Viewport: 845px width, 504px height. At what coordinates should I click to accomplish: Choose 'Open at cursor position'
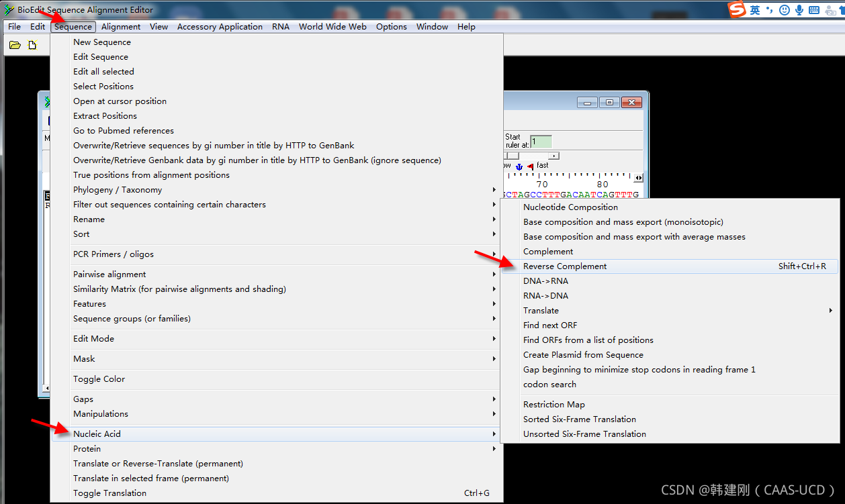pyautogui.click(x=276, y=101)
